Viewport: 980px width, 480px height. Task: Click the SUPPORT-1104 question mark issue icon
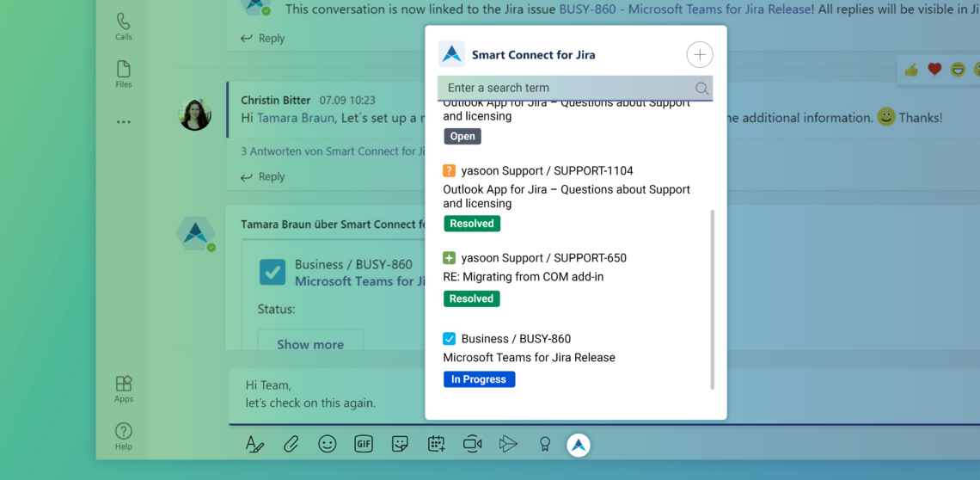pyautogui.click(x=449, y=170)
